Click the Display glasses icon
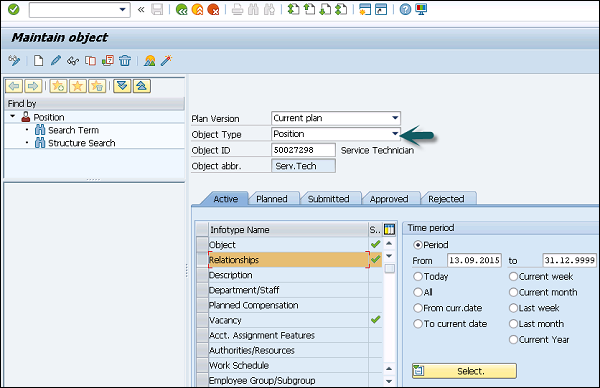Screen dimensions: 600x388 (x=73, y=60)
